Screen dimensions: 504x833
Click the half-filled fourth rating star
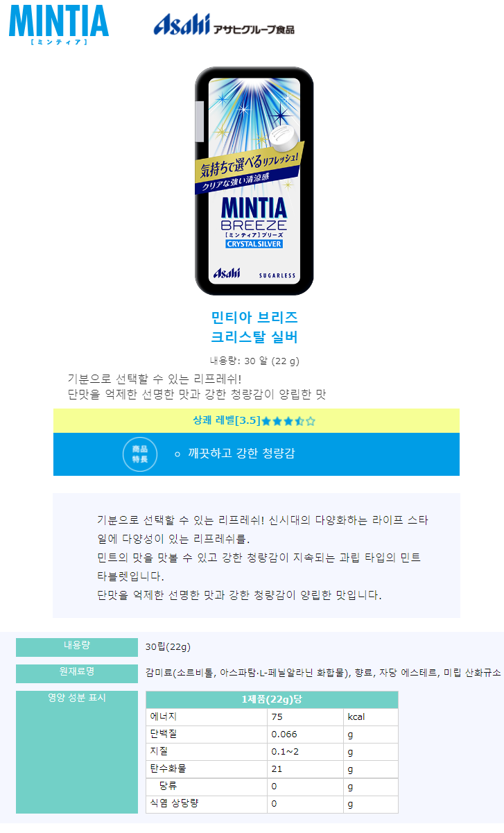point(299,421)
